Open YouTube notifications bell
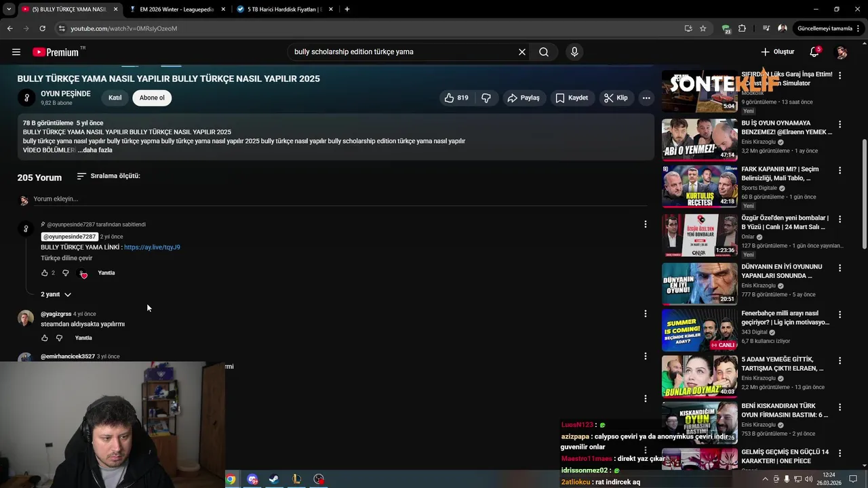868x488 pixels. pyautogui.click(x=814, y=52)
